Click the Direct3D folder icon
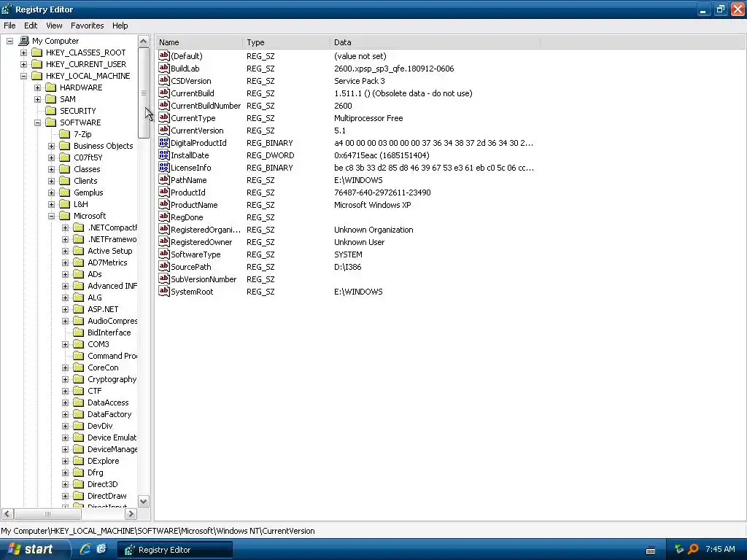 pos(78,484)
